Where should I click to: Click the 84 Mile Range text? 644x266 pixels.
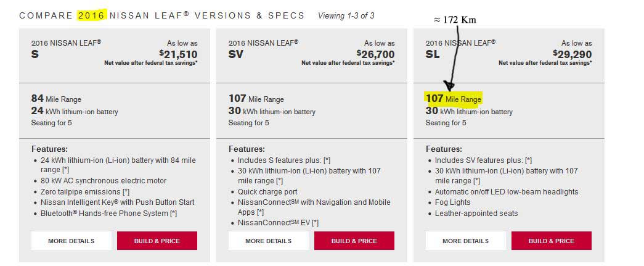tap(56, 99)
